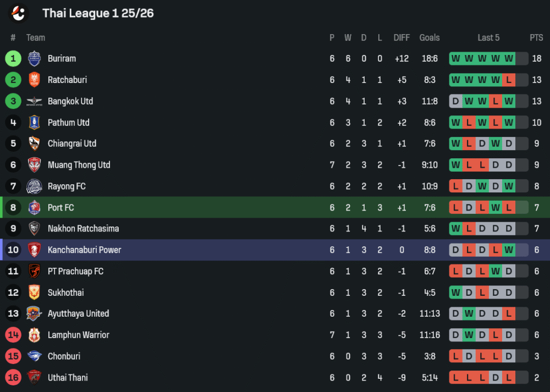Click the Ratchaburi team logo
This screenshot has height=392, width=550.
(34, 80)
